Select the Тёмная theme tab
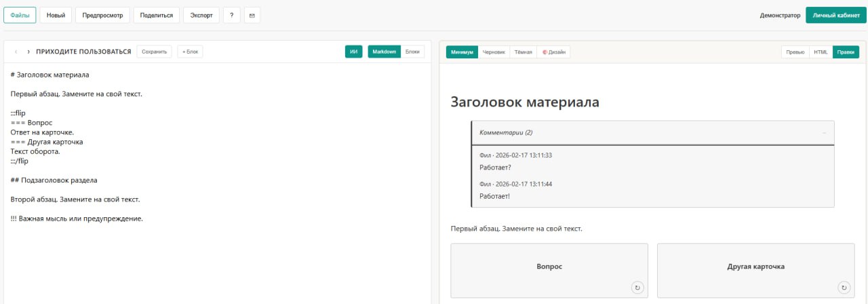868x304 pixels. pos(523,52)
